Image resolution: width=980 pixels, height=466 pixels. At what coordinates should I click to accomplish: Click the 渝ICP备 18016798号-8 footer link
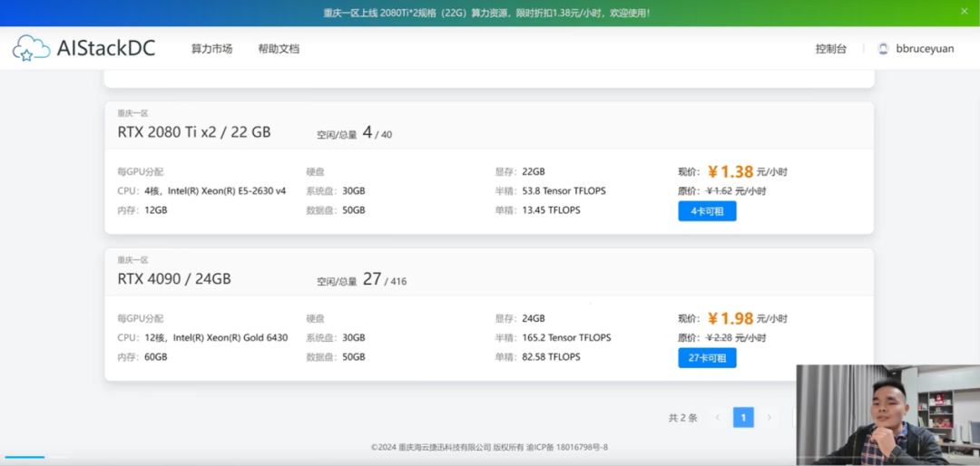(566, 447)
